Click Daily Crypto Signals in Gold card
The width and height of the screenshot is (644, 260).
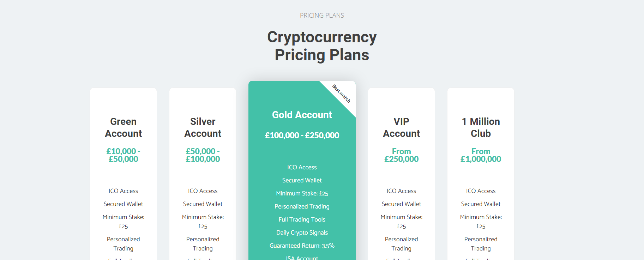pyautogui.click(x=302, y=232)
